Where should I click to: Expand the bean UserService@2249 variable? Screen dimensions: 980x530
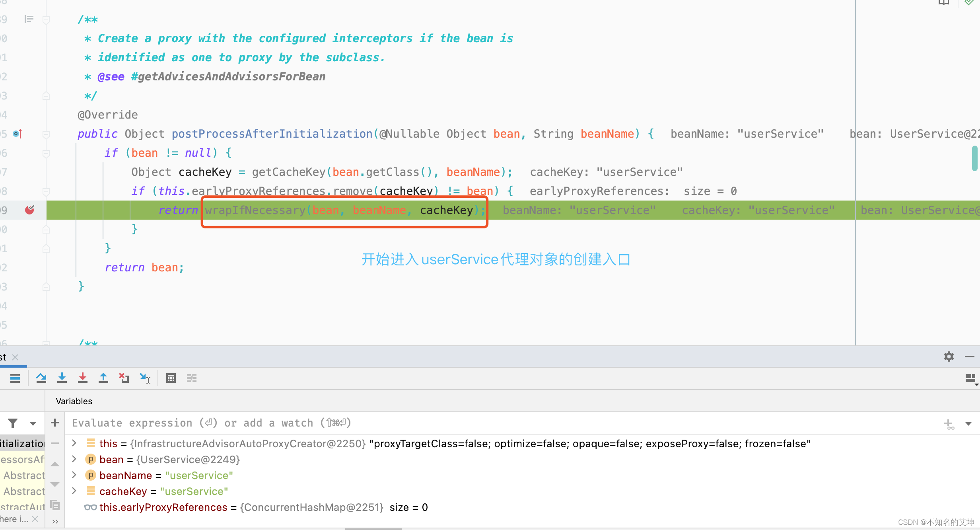pos(74,459)
